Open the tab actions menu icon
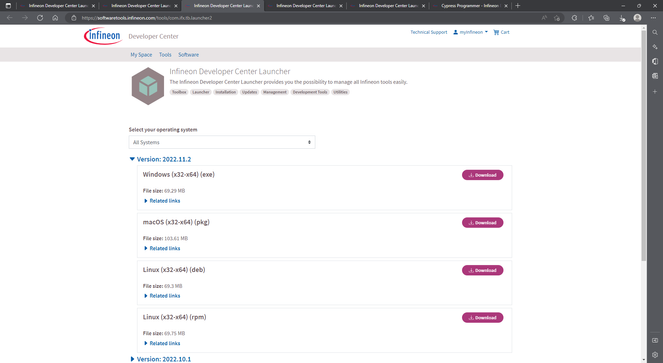This screenshot has height=363, width=663. pos(8,6)
